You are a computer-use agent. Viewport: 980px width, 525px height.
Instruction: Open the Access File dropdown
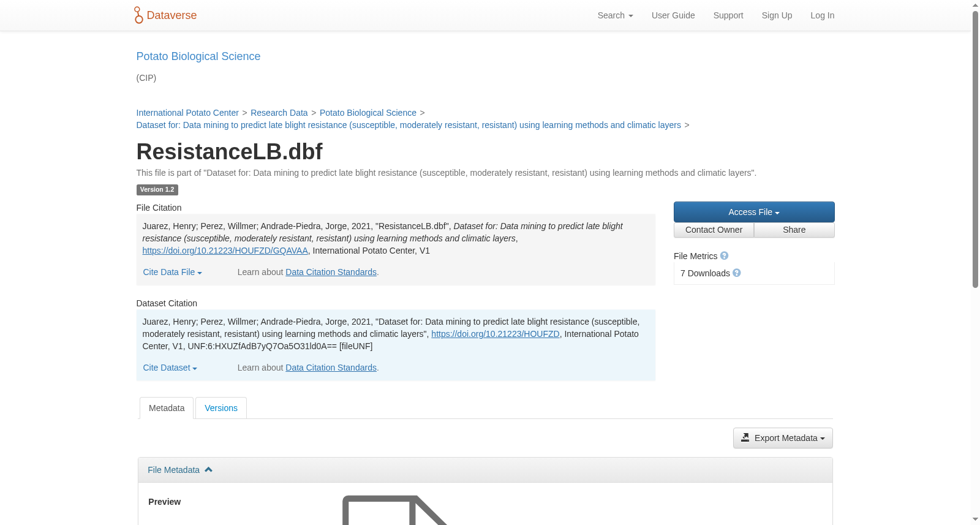(x=754, y=212)
